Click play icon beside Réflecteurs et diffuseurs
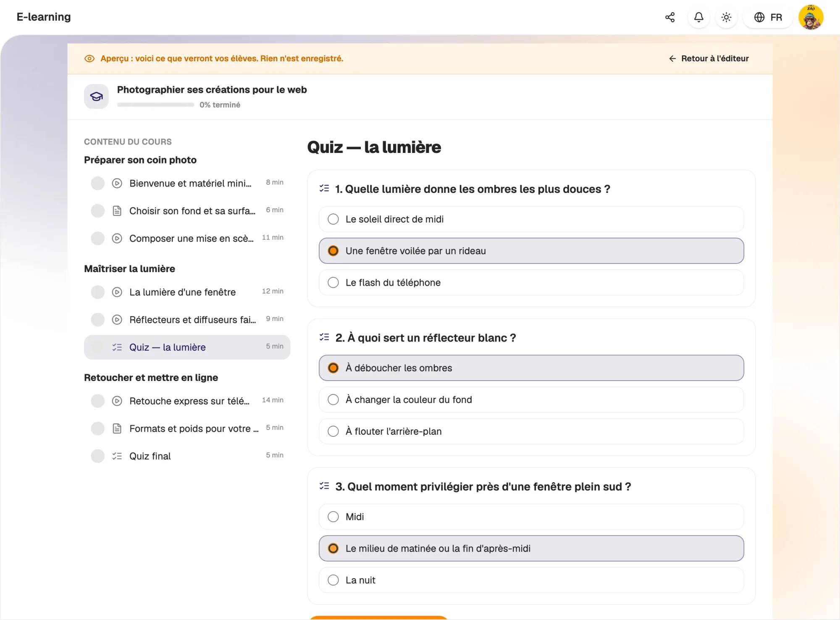 tap(117, 320)
